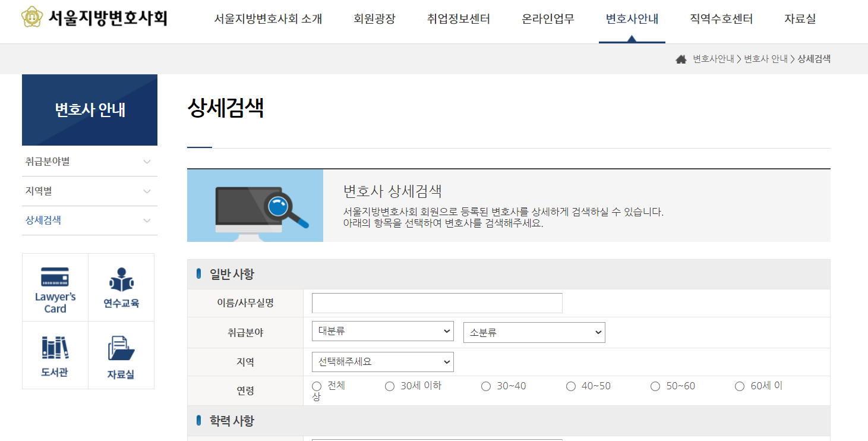Open the 지역 selection dropdown
Viewport: 868px width, 441px height.
pyautogui.click(x=383, y=361)
